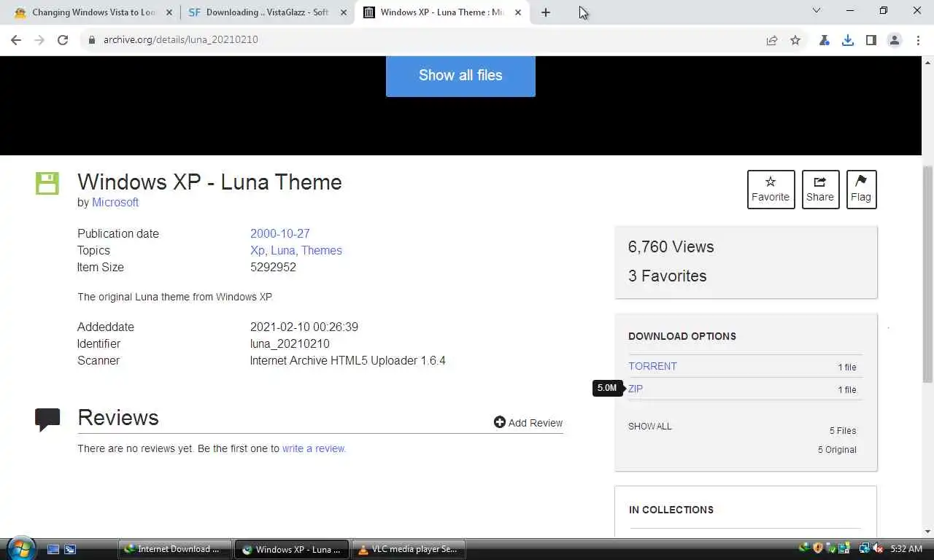This screenshot has width=934, height=560.
Task: Open the Chrome downloads icon
Action: (848, 40)
